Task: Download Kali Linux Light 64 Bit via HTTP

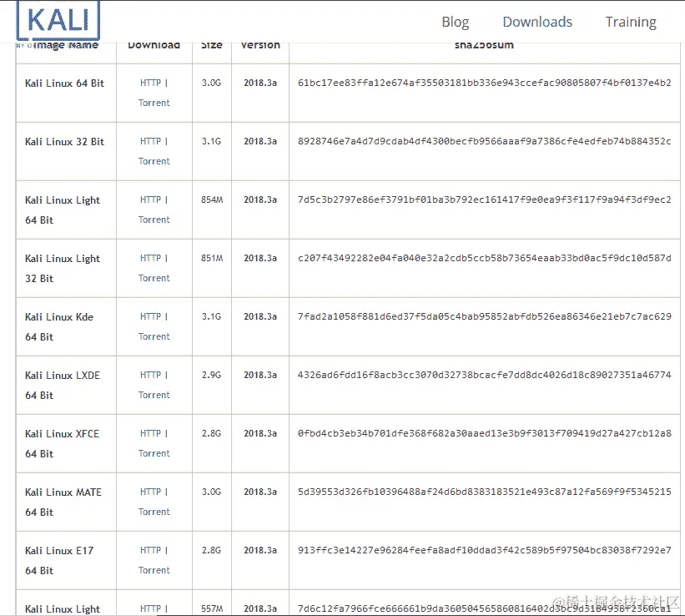Action: coord(150,199)
